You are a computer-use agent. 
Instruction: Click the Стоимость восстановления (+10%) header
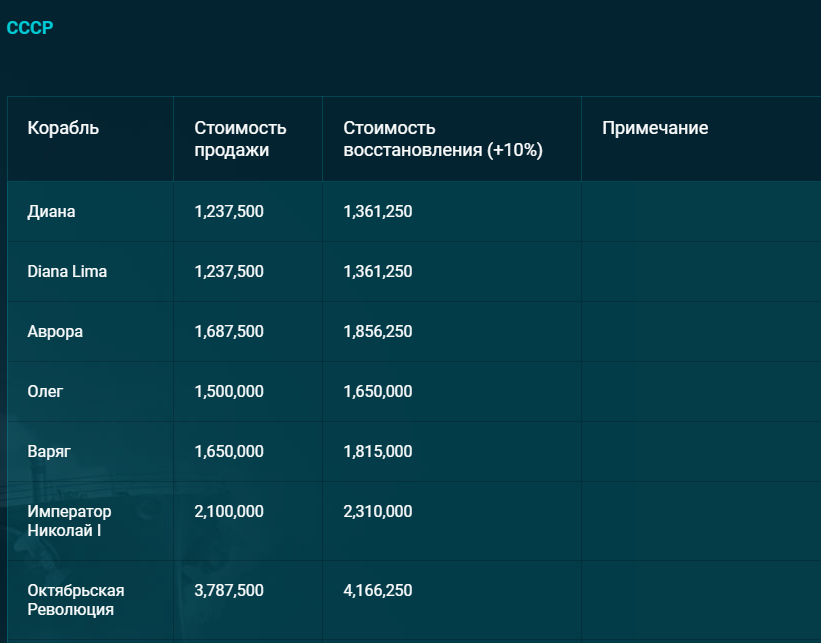442,139
